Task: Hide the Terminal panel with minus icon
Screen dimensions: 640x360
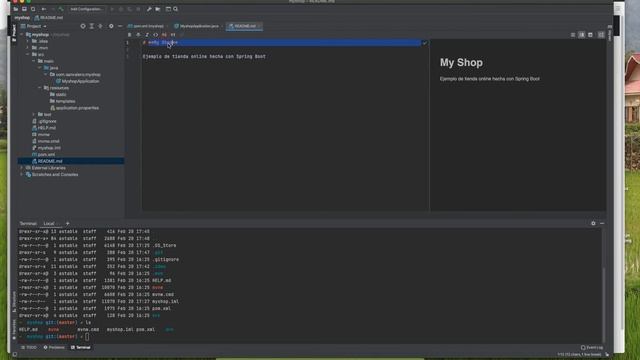Action: 602,223
